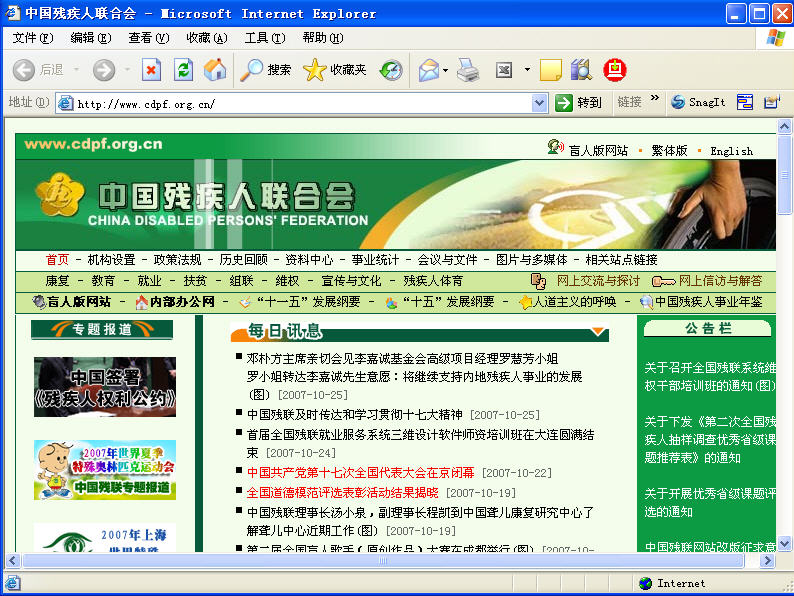Click the Mail envelope icon
The width and height of the screenshot is (794, 596).
pyautogui.click(x=429, y=70)
